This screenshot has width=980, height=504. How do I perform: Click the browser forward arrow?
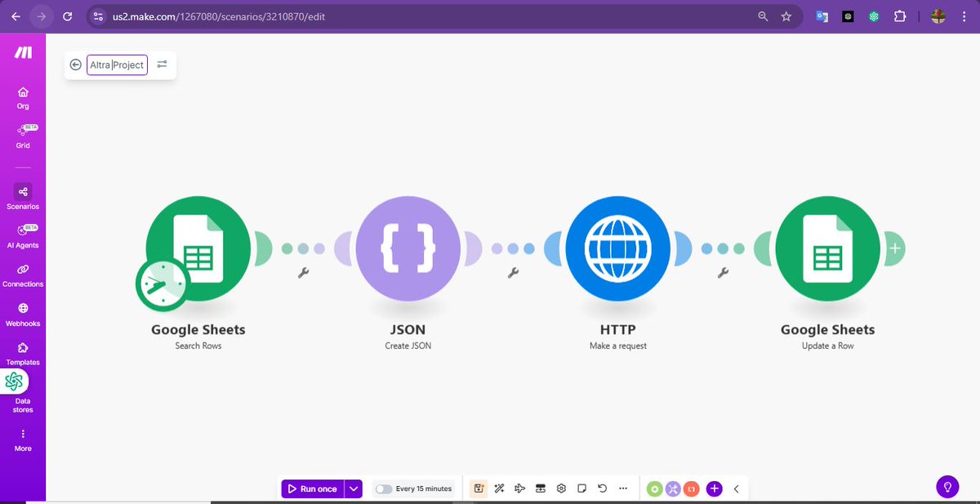(x=42, y=16)
